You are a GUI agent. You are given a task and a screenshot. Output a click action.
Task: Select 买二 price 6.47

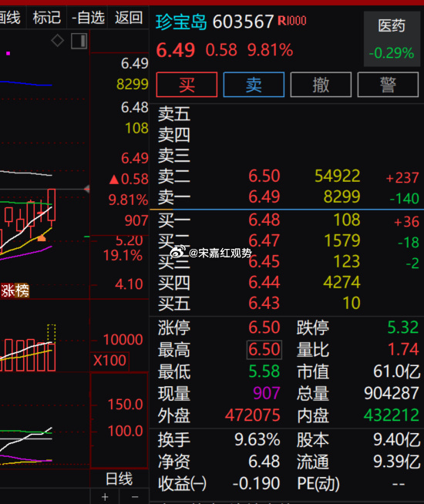(x=264, y=240)
